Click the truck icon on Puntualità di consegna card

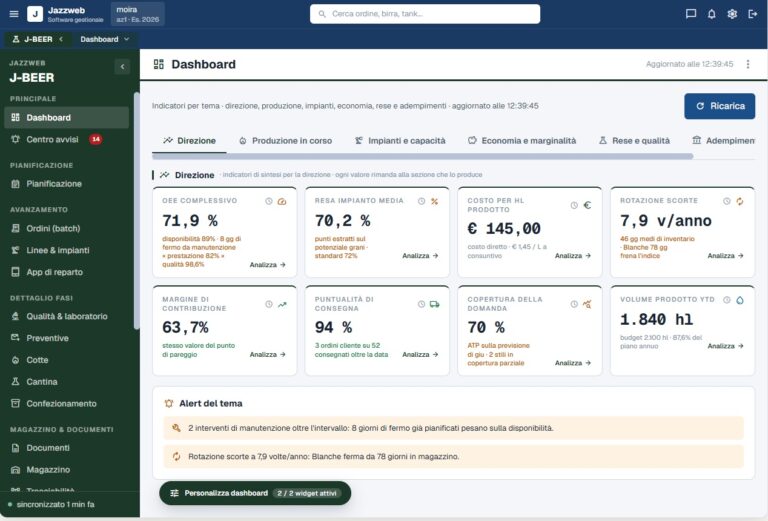[434, 304]
